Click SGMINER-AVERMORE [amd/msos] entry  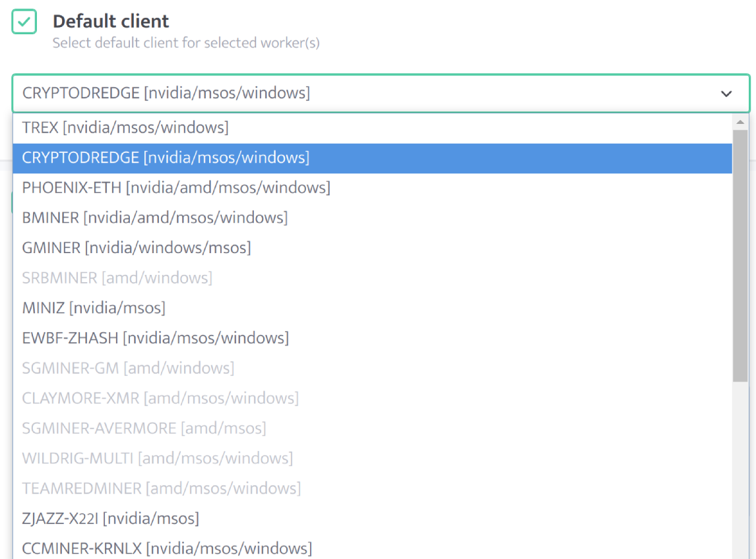tap(372, 428)
